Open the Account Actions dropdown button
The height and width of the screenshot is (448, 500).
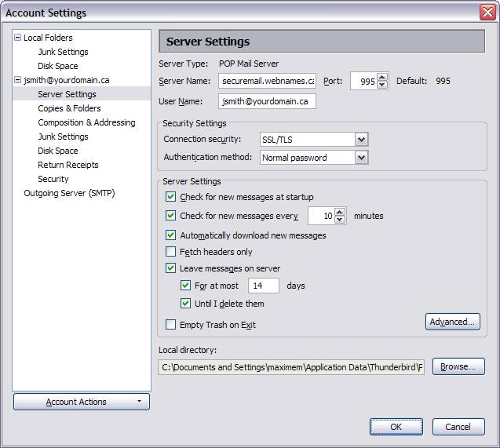[82, 402]
